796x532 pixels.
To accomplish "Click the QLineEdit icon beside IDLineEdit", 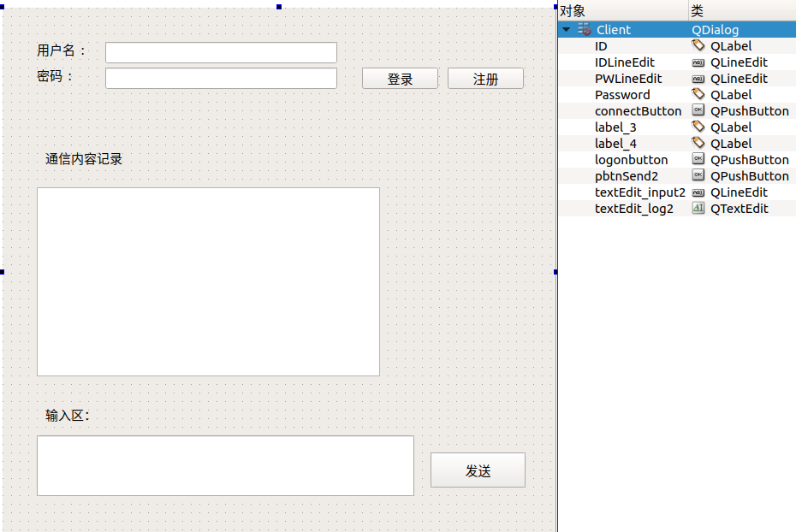I will point(698,62).
